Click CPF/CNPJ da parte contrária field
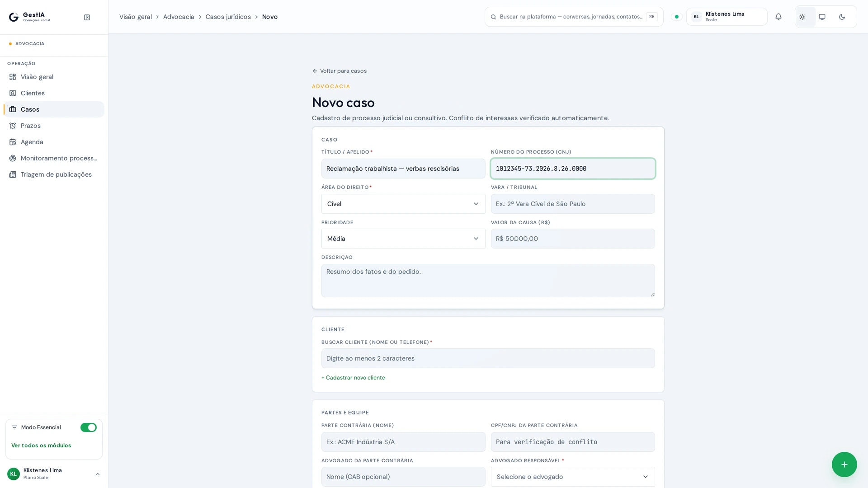The image size is (868, 488). 573,442
